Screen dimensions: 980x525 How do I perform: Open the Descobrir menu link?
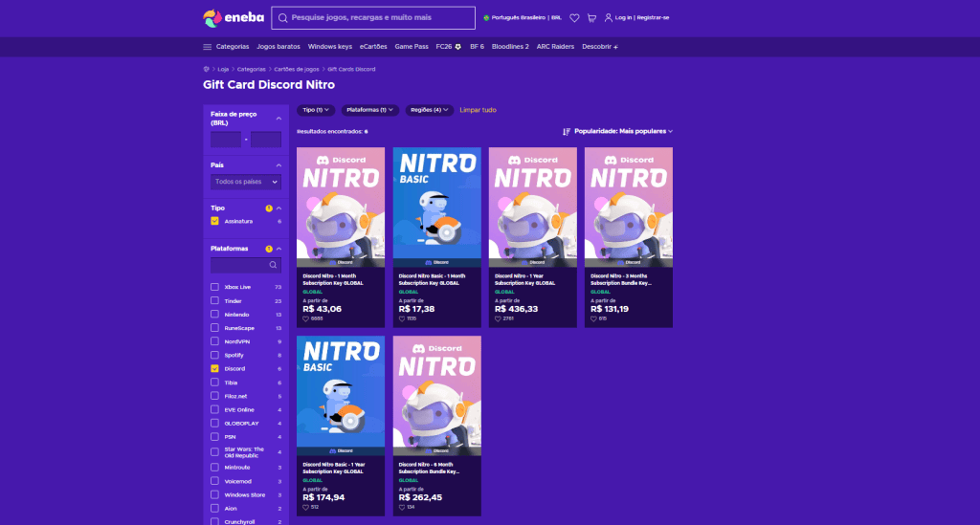point(600,47)
